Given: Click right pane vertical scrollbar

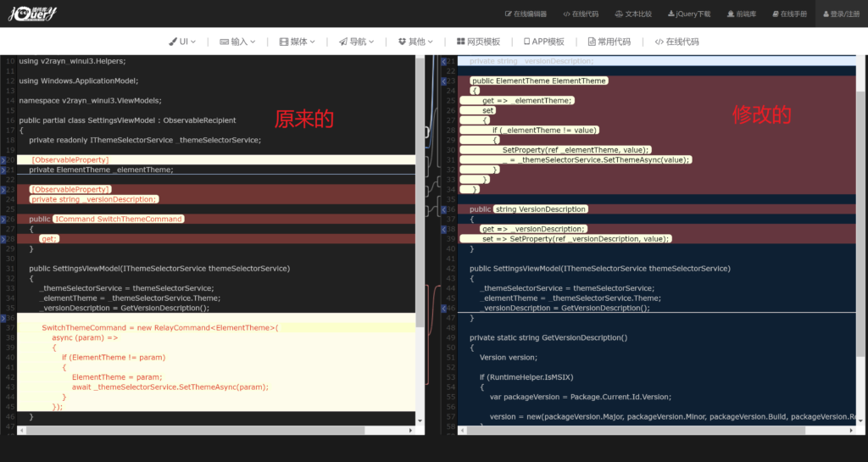Looking at the screenshot, I should coord(860,224).
